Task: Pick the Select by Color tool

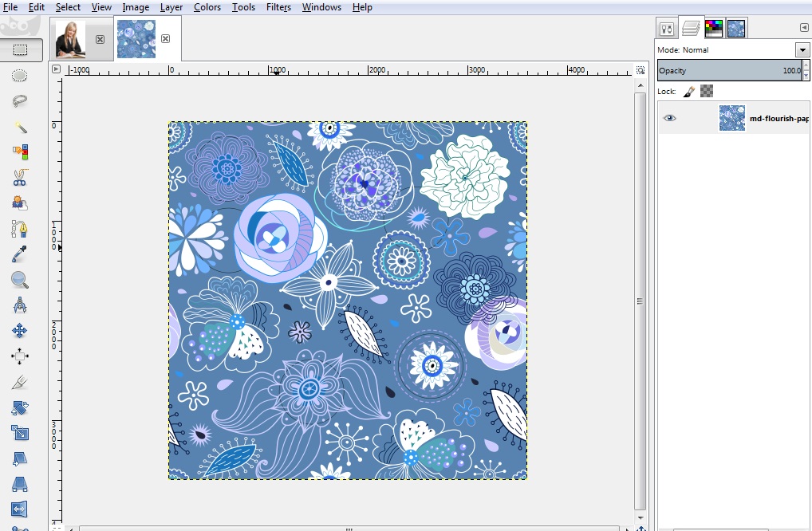Action: tap(20, 151)
